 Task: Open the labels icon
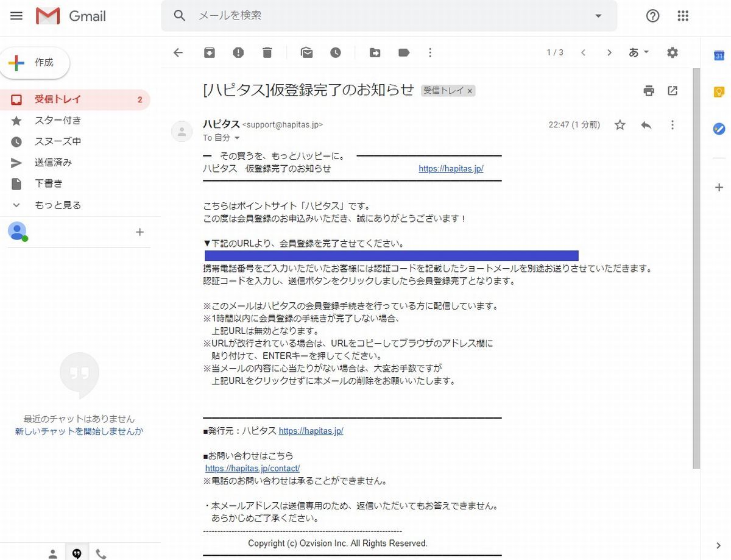tap(404, 53)
